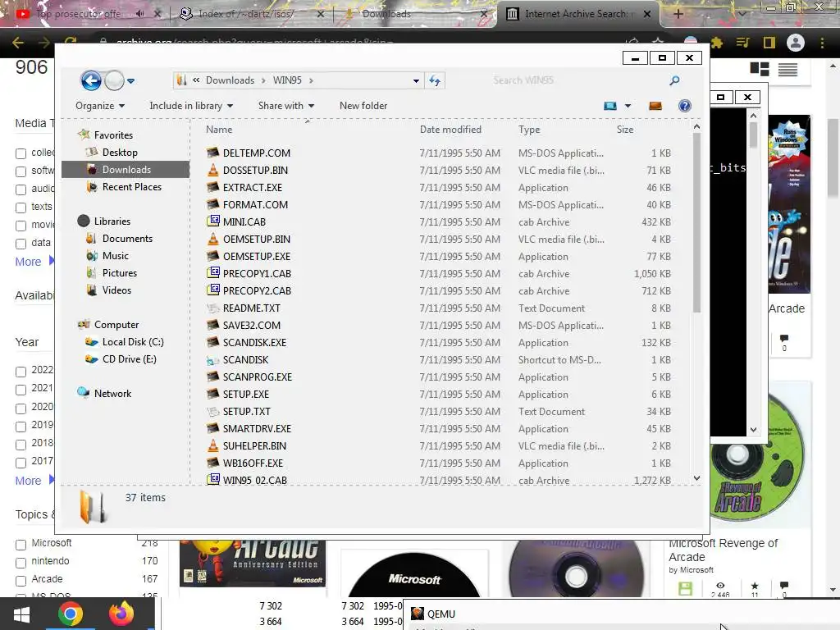Image resolution: width=840 pixels, height=630 pixels.
Task: Toggle the 2022 year checkbox
Action: [21, 372]
